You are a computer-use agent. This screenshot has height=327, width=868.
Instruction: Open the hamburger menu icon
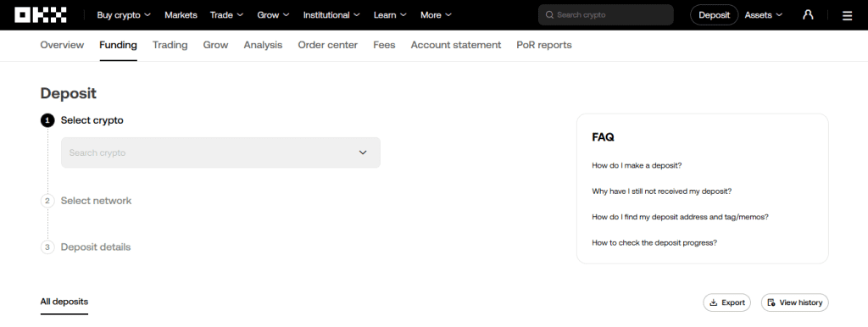(x=847, y=15)
